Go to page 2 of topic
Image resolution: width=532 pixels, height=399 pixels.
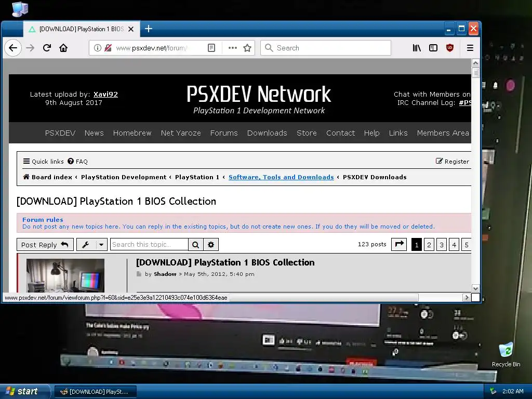click(x=429, y=245)
